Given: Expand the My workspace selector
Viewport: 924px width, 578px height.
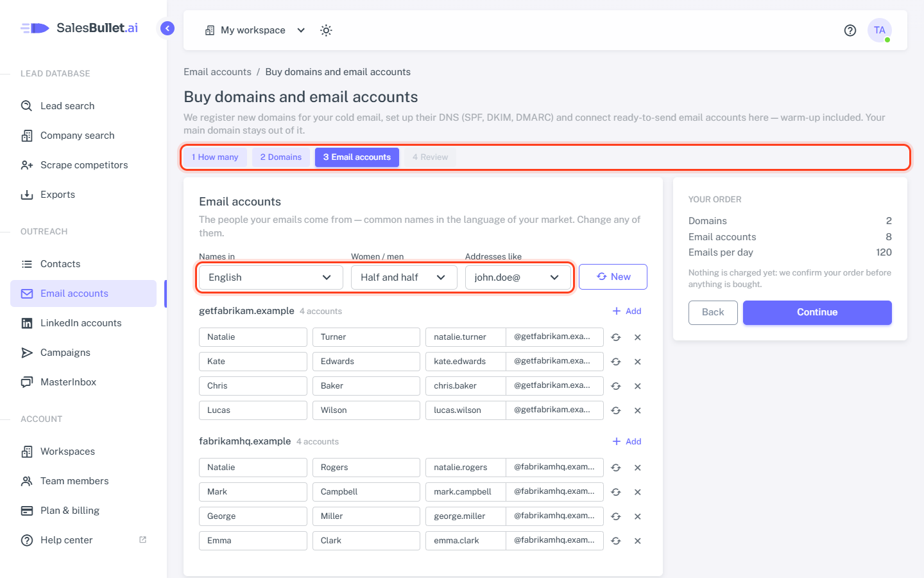Looking at the screenshot, I should pos(255,30).
